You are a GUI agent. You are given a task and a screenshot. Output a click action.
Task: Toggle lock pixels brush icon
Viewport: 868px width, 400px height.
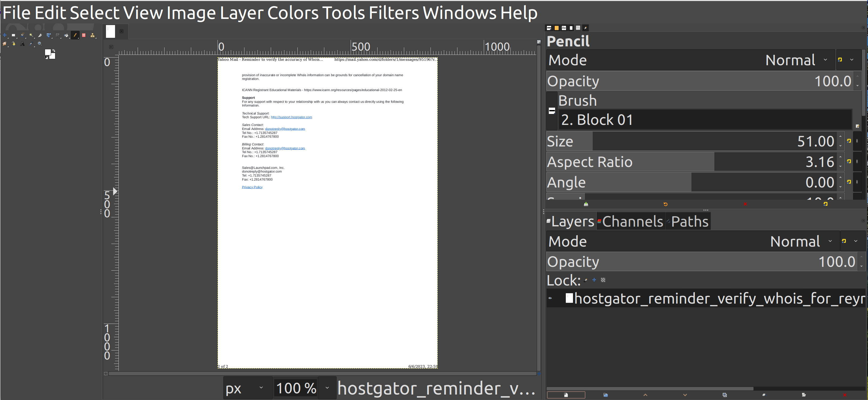(586, 280)
